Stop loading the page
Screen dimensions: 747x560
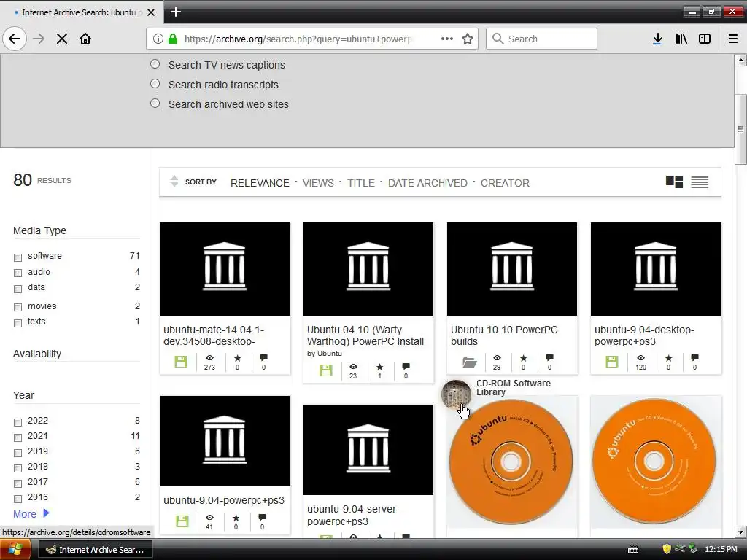(x=62, y=39)
